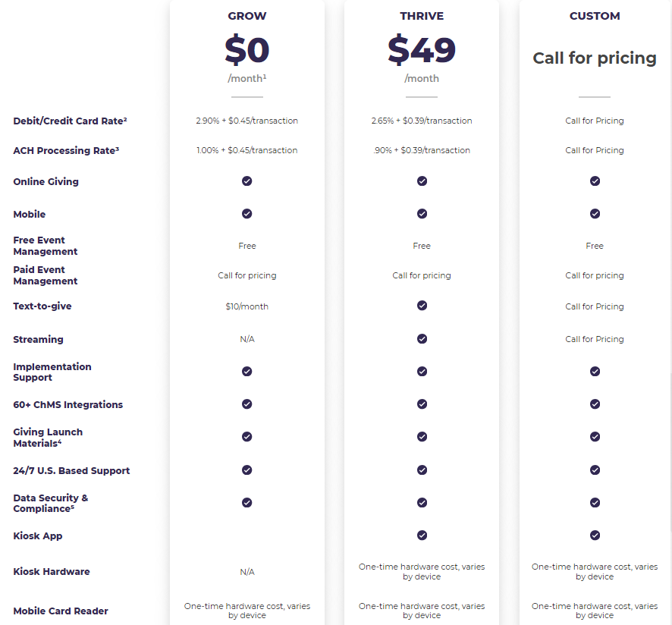Image resolution: width=672 pixels, height=625 pixels.
Task: Click Text-to-give $10/month in Grow column
Action: pos(247,306)
